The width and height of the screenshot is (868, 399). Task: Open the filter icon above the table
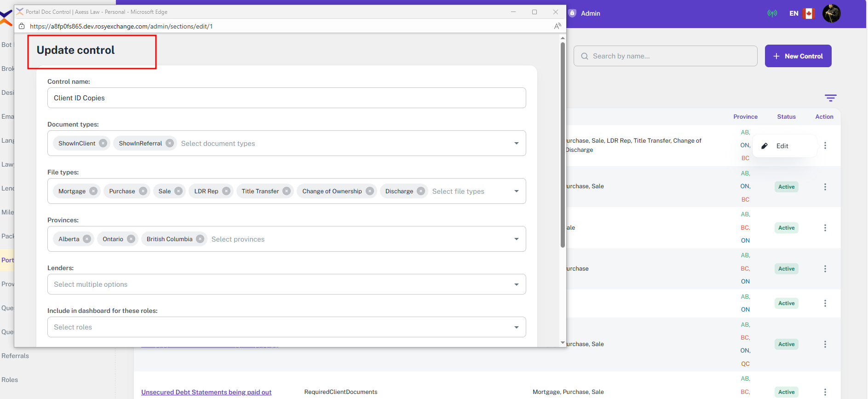pyautogui.click(x=830, y=98)
